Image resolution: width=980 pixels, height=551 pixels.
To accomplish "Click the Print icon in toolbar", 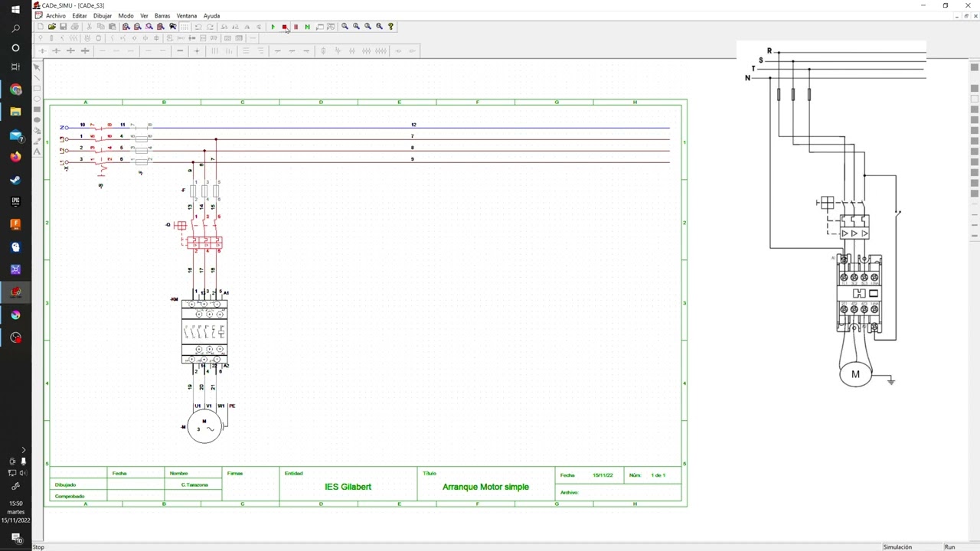I will 74,27.
